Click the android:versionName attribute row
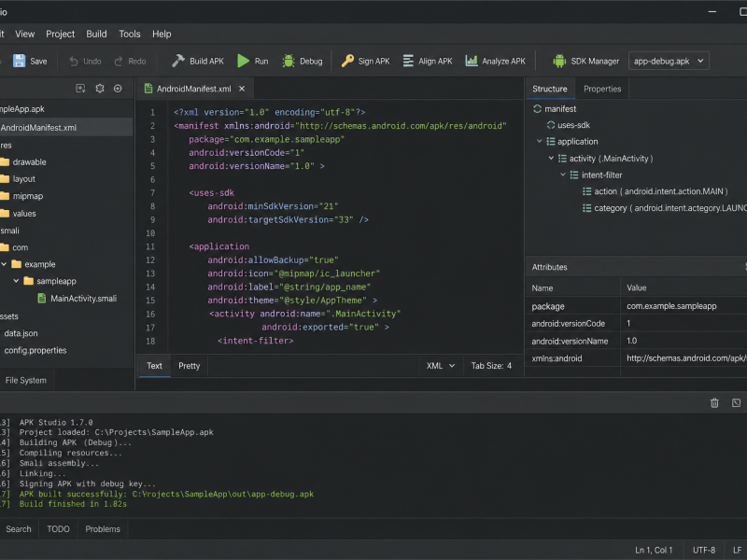This screenshot has width=747, height=560. pos(637,341)
